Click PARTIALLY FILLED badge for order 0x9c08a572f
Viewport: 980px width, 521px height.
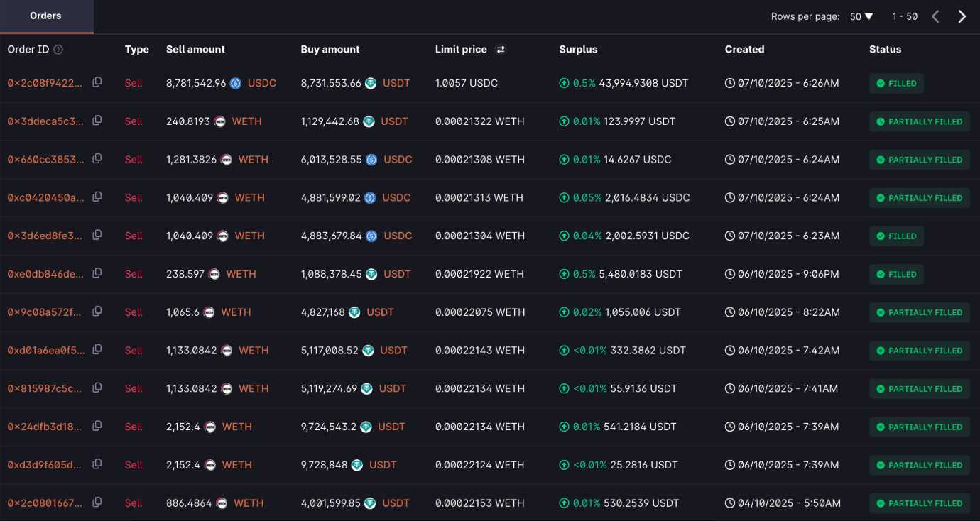point(919,312)
